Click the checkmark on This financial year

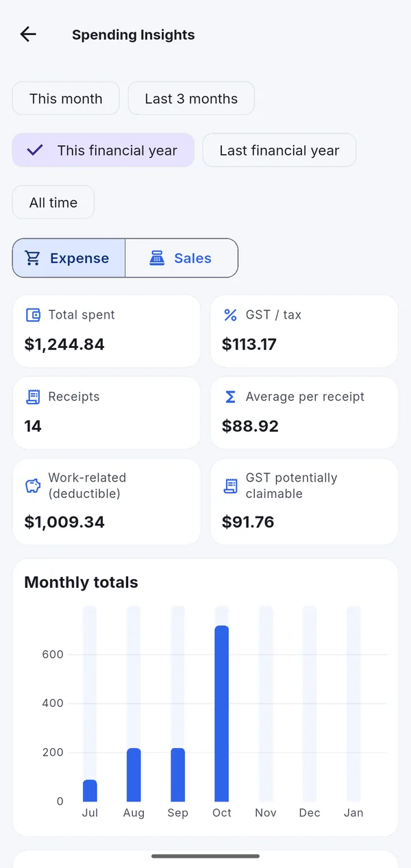[35, 150]
